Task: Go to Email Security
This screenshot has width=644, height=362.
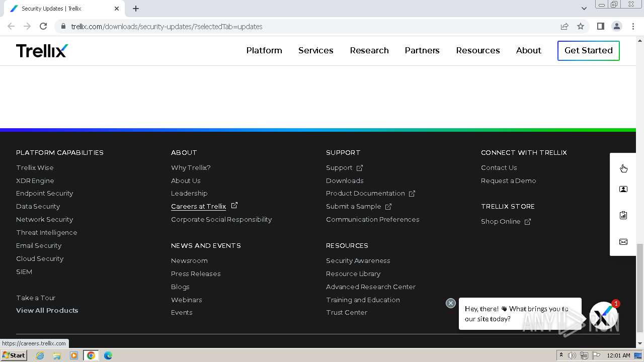Action: click(x=39, y=245)
